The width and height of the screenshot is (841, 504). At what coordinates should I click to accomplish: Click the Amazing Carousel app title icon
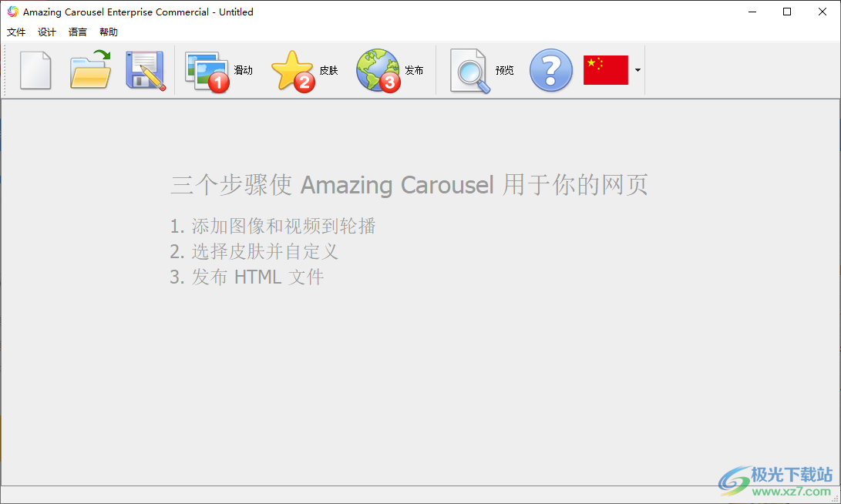pos(13,12)
